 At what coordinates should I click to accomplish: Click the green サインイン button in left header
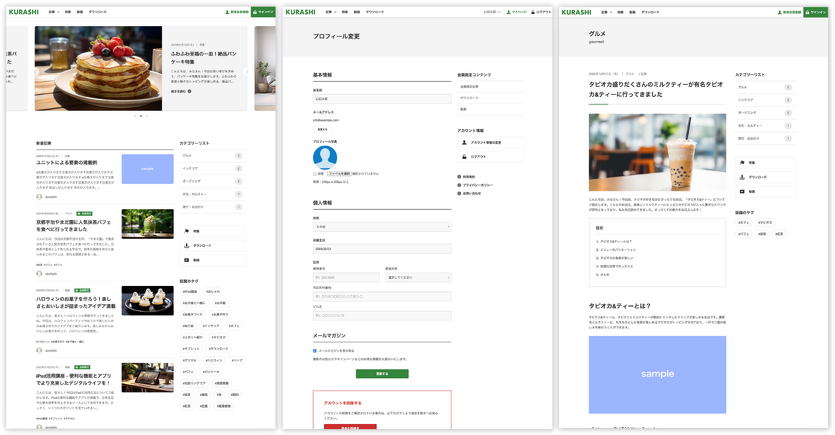coord(264,12)
